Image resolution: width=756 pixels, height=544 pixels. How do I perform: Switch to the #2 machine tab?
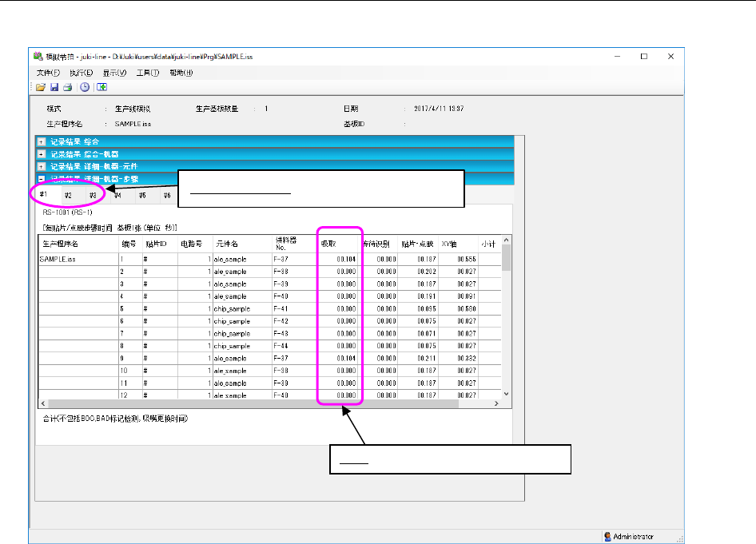tap(69, 195)
